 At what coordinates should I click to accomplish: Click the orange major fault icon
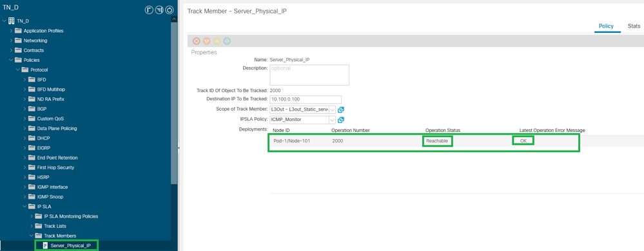pyautogui.click(x=206, y=41)
